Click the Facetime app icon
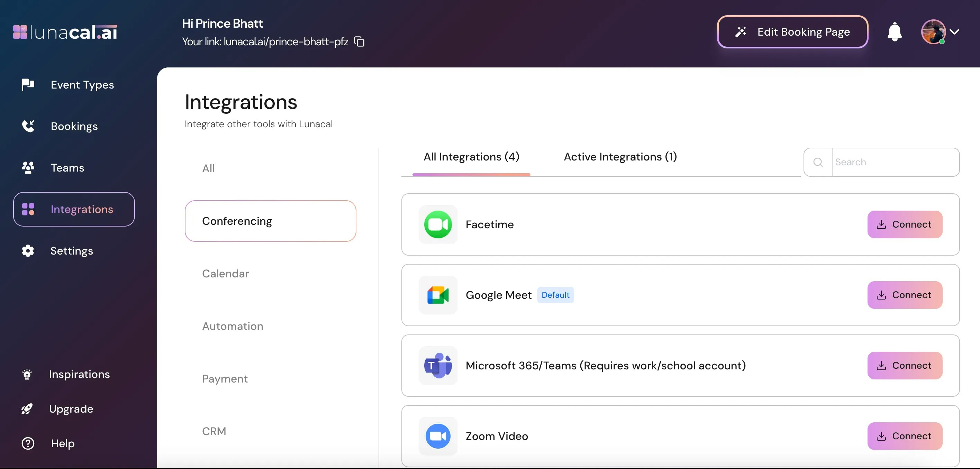The height and width of the screenshot is (469, 980). coord(438,224)
